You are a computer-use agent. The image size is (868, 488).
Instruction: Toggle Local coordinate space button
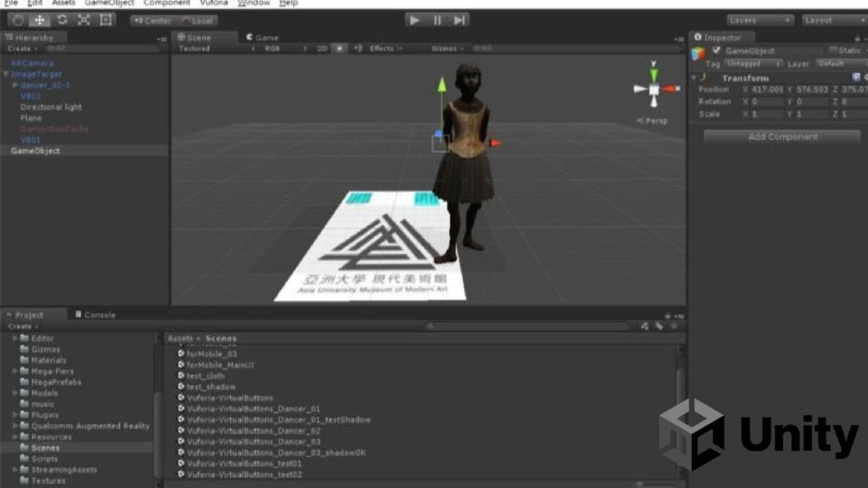[x=198, y=21]
